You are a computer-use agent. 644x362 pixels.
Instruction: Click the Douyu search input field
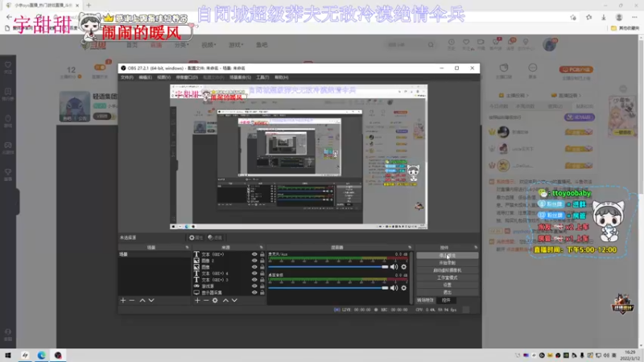click(406, 45)
